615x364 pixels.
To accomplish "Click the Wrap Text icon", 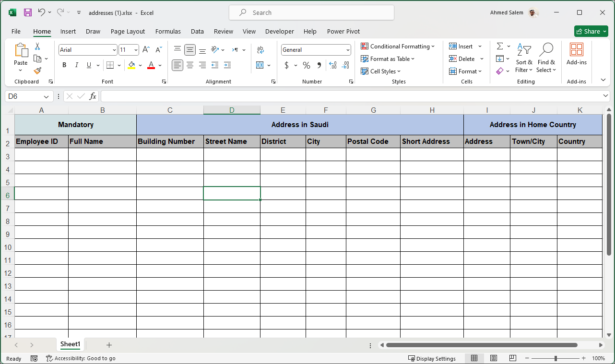I will pyautogui.click(x=260, y=50).
